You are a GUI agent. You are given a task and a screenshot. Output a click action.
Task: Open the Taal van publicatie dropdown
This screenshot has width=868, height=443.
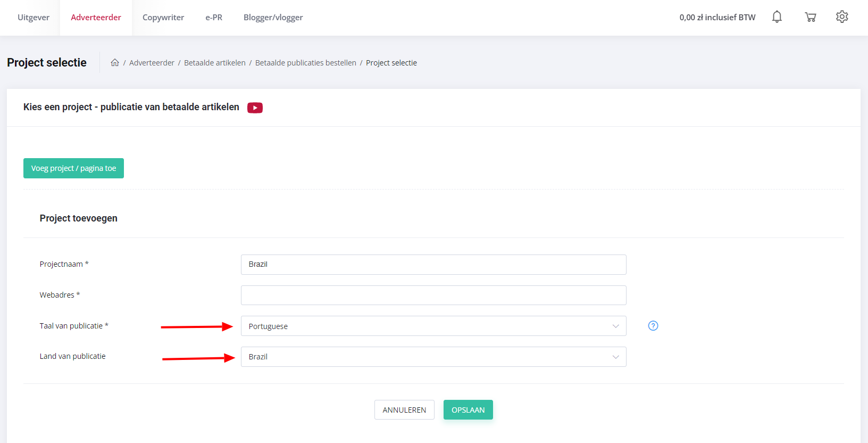433,326
